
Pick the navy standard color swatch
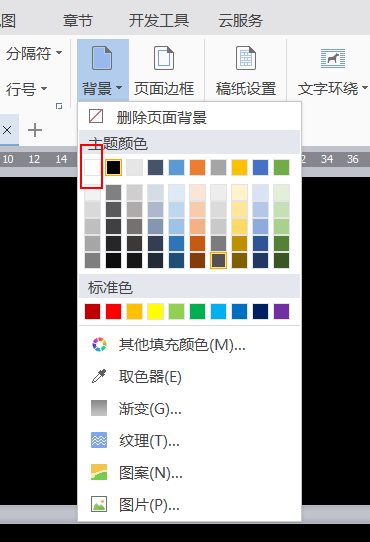click(x=260, y=311)
